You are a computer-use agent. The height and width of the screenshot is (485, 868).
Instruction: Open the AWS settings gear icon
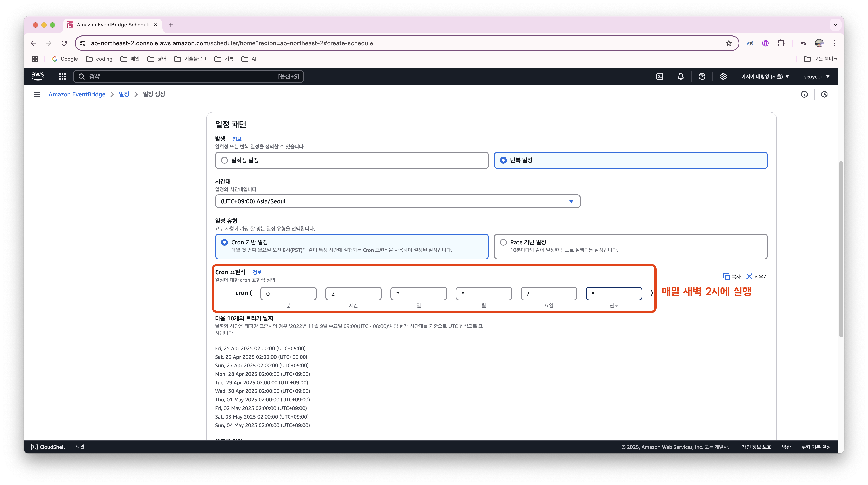723,76
